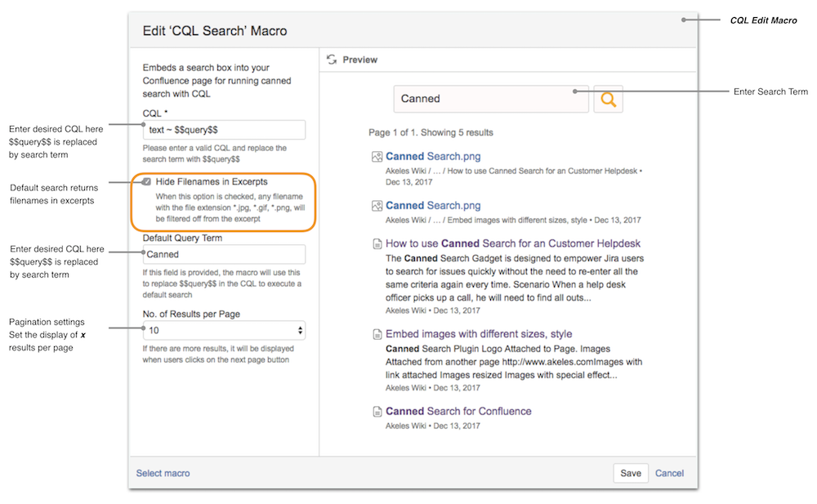Viewport: 817px width, 504px height.
Task: Open Canned Search for Confluence result
Action: click(x=458, y=412)
